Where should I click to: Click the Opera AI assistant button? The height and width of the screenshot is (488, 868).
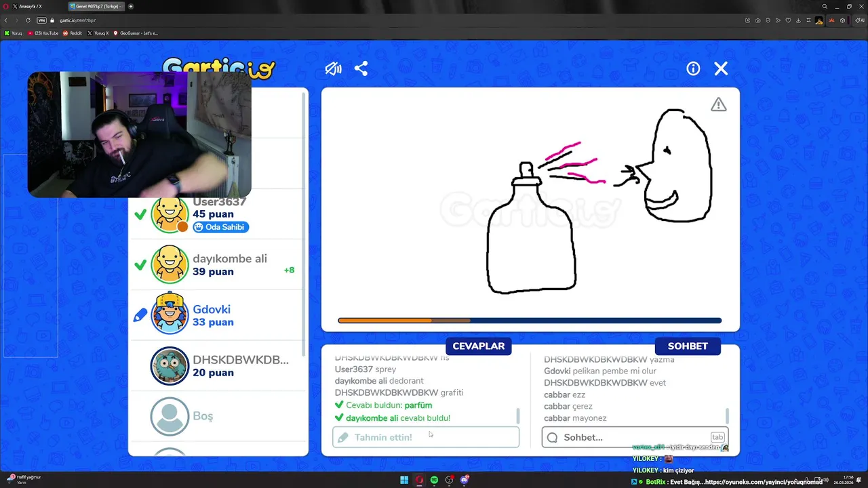pos(861,20)
